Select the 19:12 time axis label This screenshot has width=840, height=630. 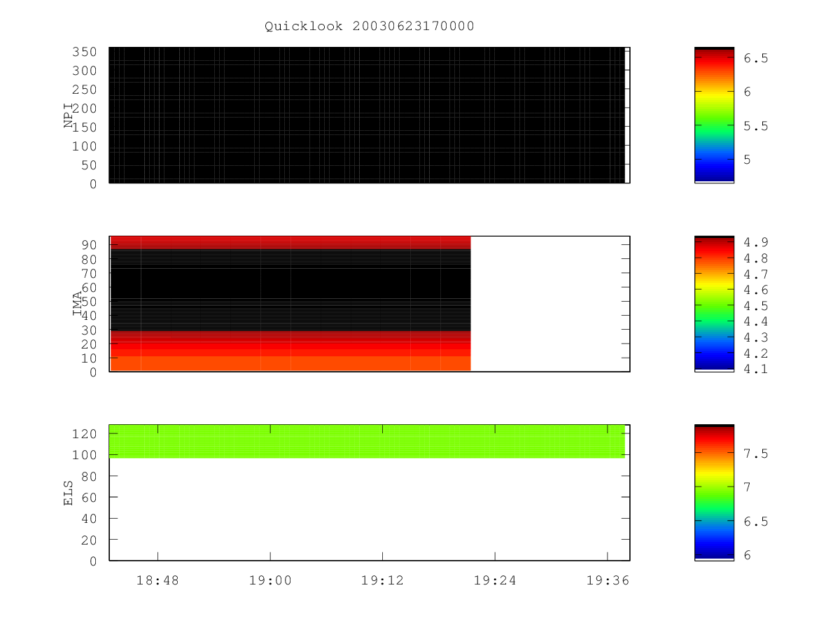[382, 580]
